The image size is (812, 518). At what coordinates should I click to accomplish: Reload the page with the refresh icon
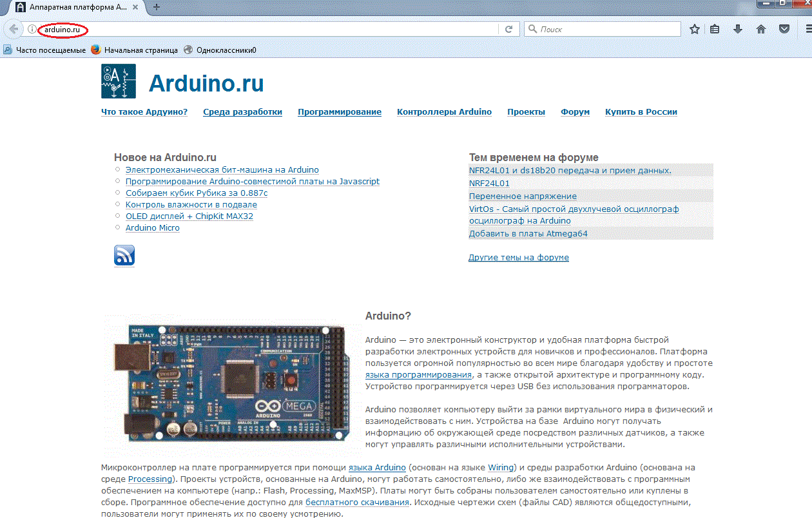coord(508,29)
